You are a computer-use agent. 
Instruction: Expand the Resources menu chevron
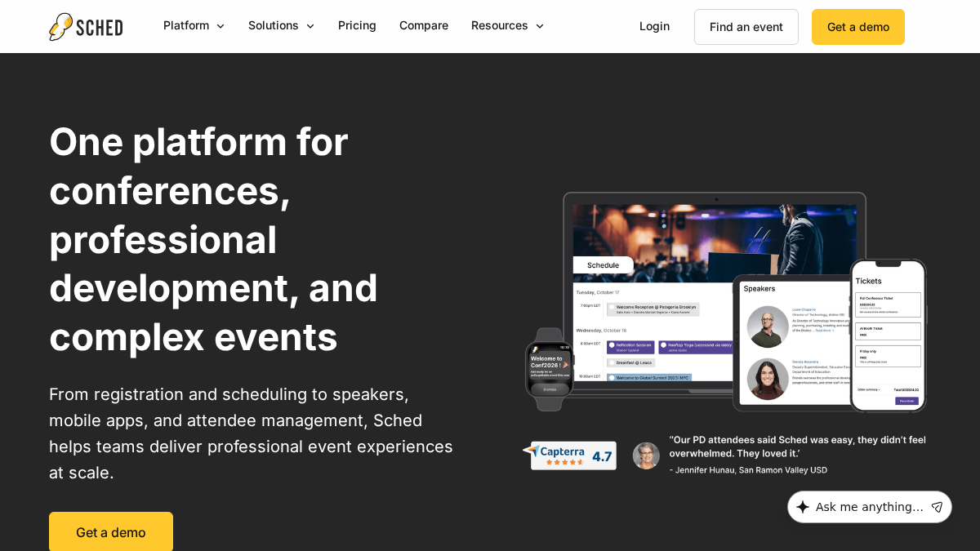[539, 26]
